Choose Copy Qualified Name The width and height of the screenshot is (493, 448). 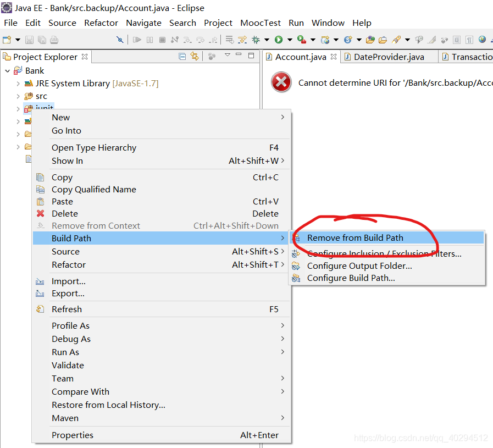pyautogui.click(x=162, y=189)
